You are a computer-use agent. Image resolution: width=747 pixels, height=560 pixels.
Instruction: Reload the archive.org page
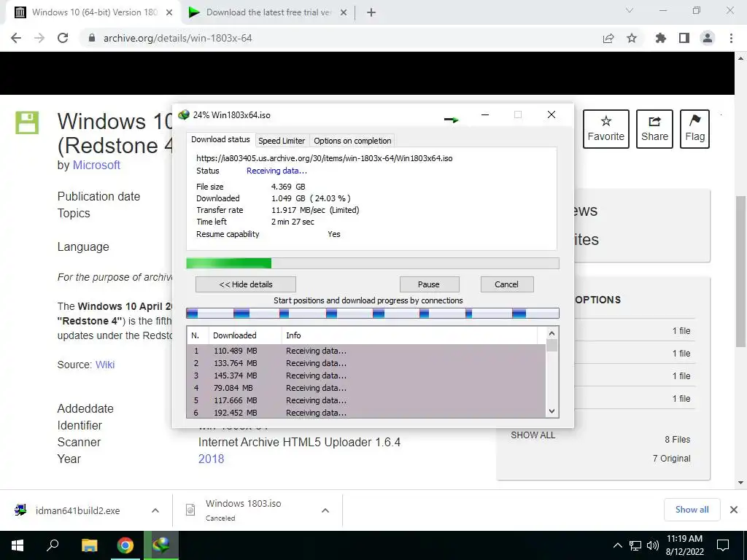(63, 38)
